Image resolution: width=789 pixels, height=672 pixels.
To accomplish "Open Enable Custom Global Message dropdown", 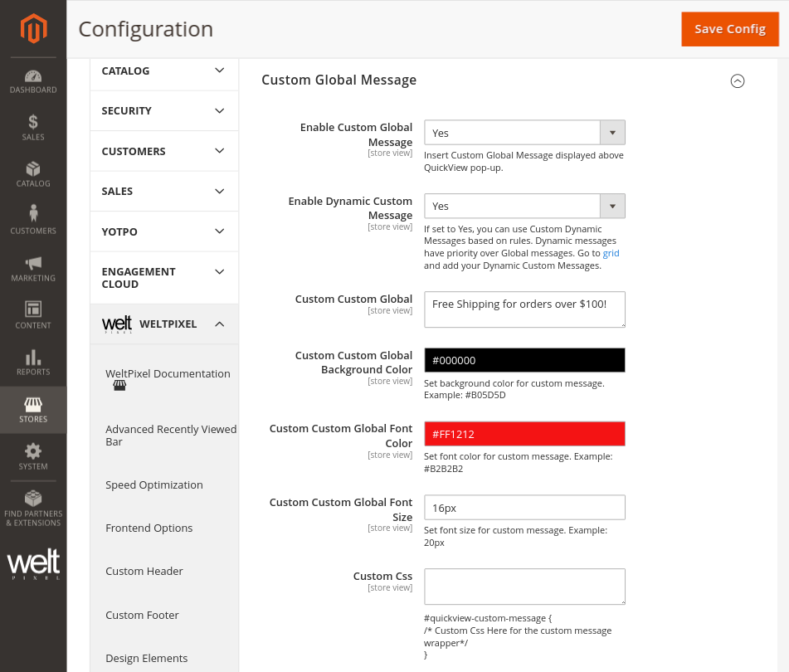I will pos(524,133).
